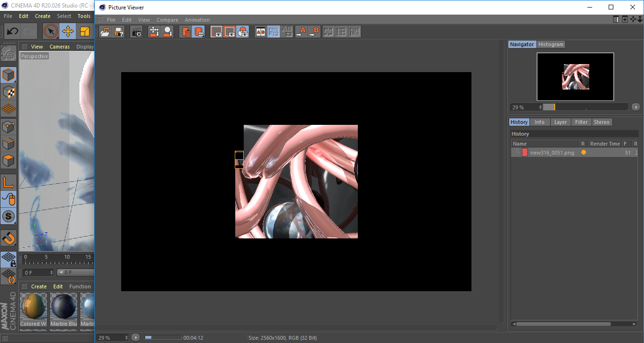The image size is (644, 343).
Task: Open Picture Viewer View menu
Action: 144,20
